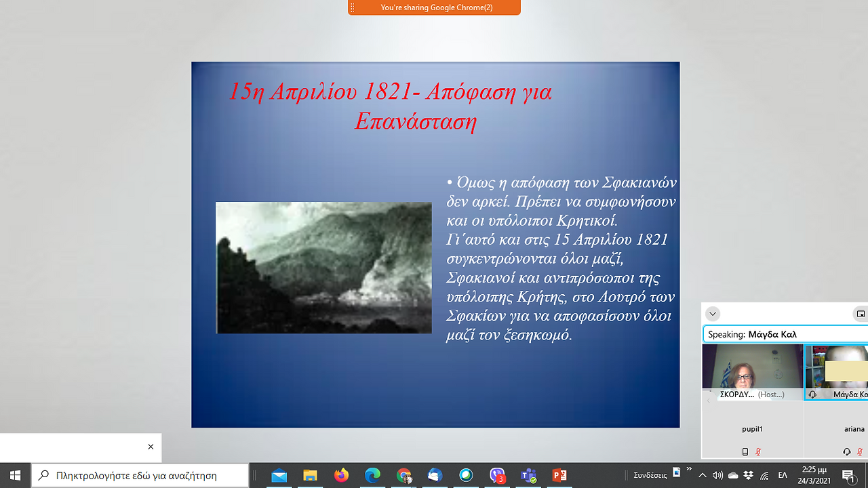Click the landscape picture on the slide
Screen dimensions: 868x488
(x=323, y=268)
